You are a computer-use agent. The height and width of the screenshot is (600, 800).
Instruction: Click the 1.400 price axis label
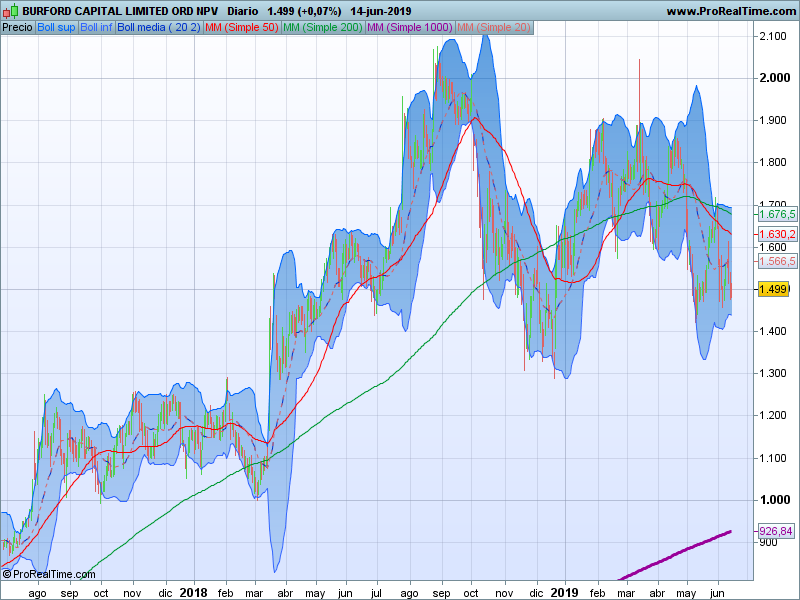773,331
